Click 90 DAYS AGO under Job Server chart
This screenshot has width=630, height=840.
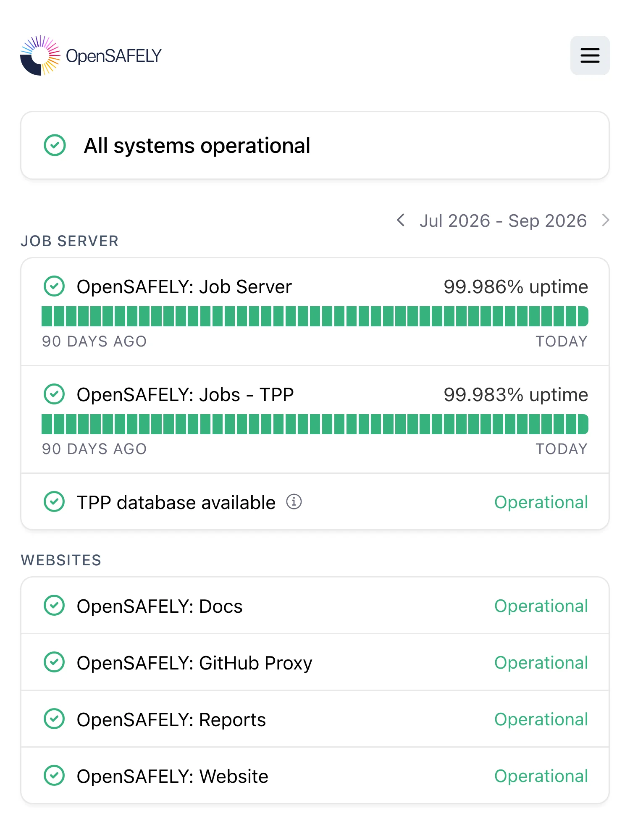click(94, 341)
